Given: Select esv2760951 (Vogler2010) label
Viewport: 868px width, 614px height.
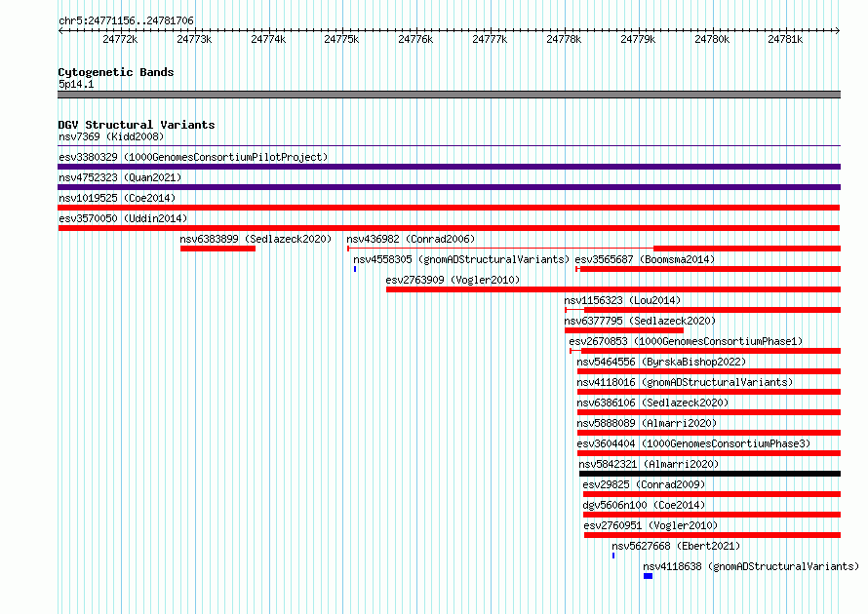Looking at the screenshot, I should [651, 525].
